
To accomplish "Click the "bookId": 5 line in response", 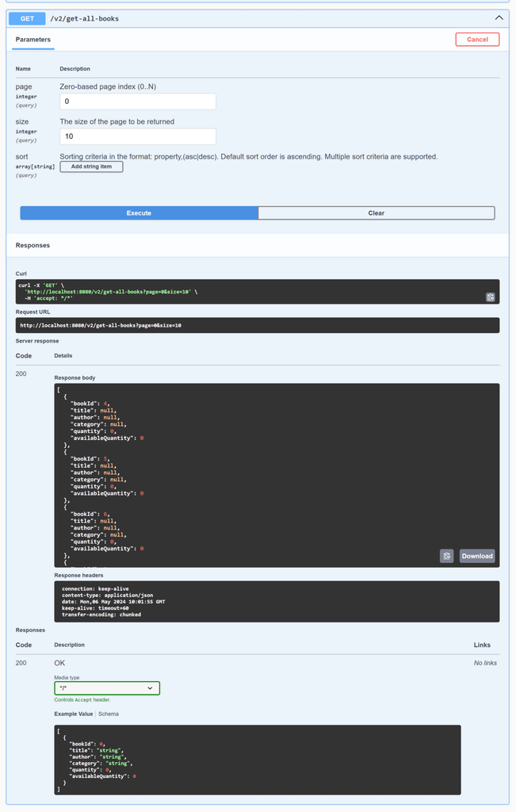I will click(90, 459).
